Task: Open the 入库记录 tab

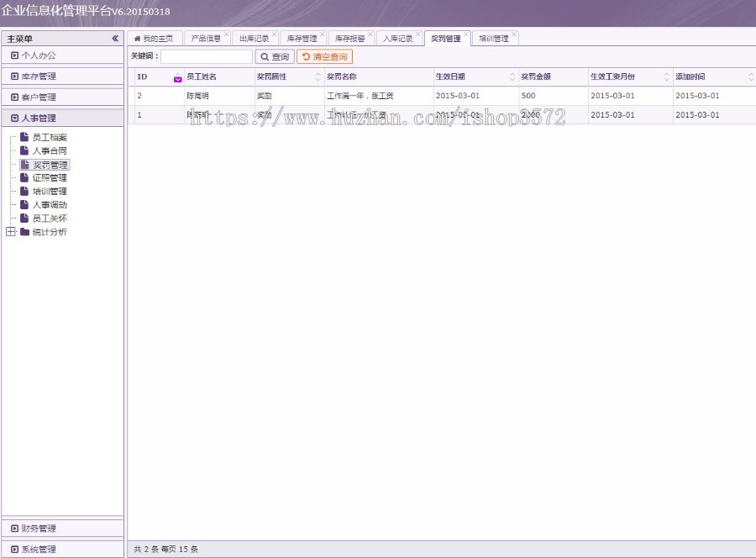Action: pyautogui.click(x=400, y=37)
